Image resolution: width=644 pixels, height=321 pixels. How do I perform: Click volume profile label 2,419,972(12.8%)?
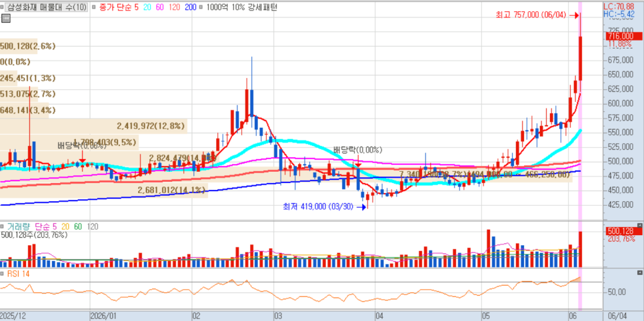151,126
